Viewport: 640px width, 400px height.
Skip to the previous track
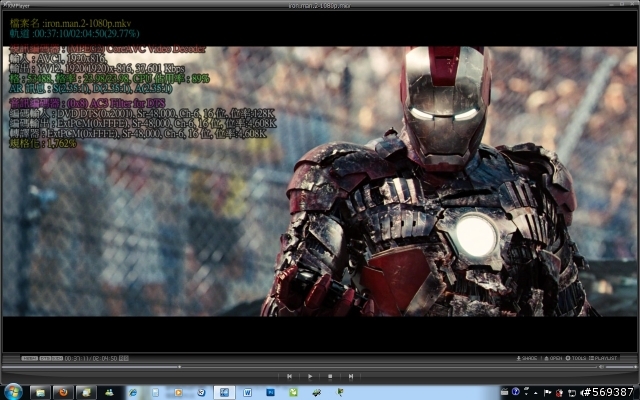[x=289, y=376]
